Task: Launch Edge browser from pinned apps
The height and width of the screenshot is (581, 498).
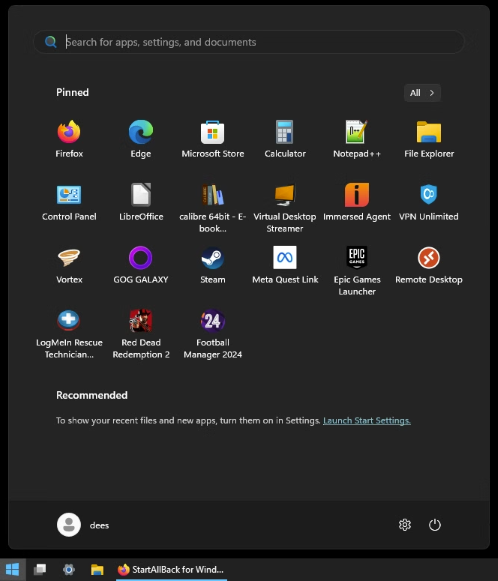Action: [141, 139]
